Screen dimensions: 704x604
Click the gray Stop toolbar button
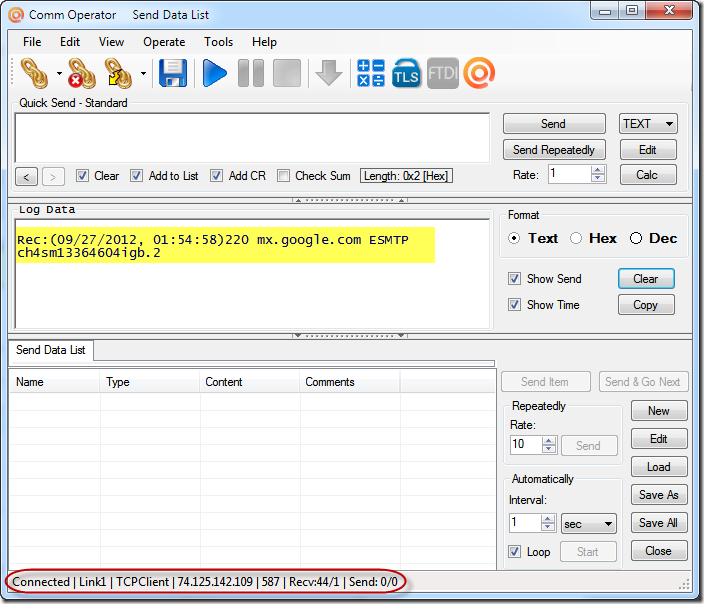287,73
